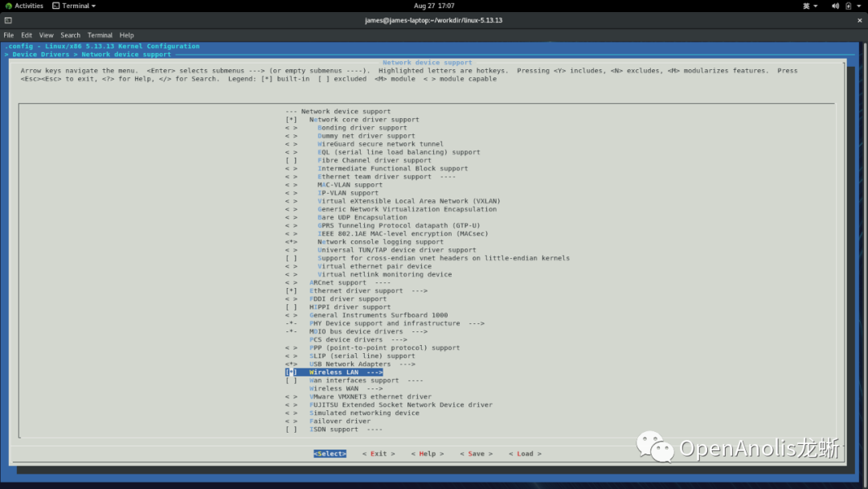Expand PCS device drivers submenu
The image size is (868, 489).
pos(358,339)
